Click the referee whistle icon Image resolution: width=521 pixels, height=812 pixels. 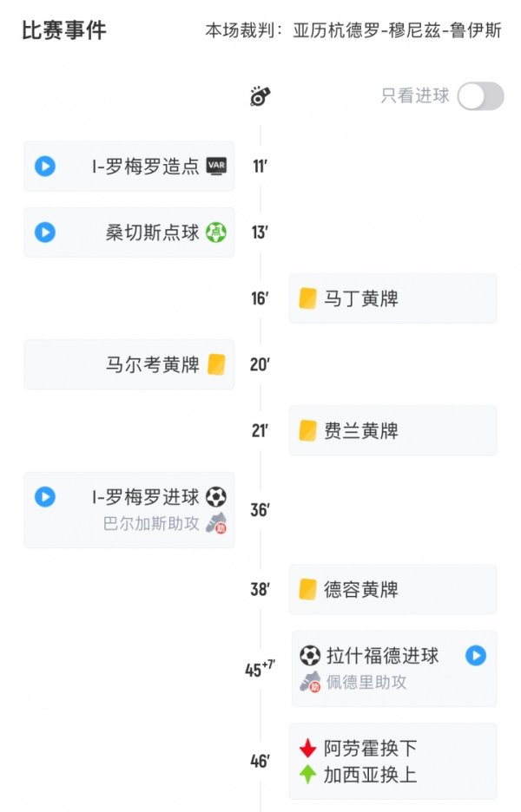259,96
